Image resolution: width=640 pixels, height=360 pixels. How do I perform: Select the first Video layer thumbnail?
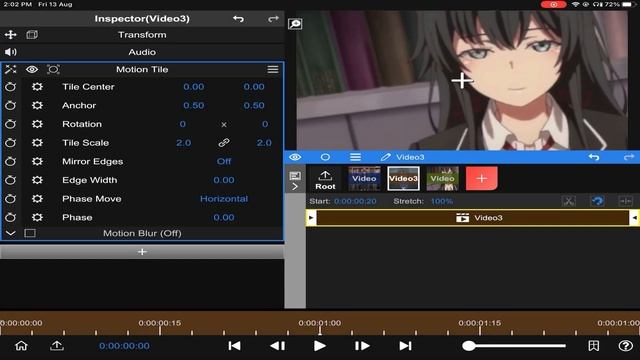pyautogui.click(x=364, y=178)
